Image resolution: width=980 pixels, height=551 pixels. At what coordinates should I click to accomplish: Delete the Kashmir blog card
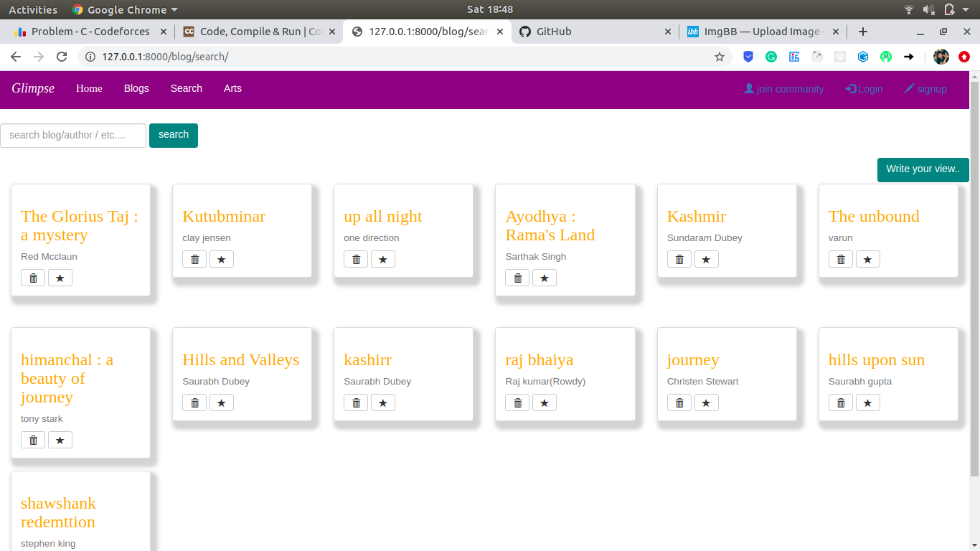679,259
